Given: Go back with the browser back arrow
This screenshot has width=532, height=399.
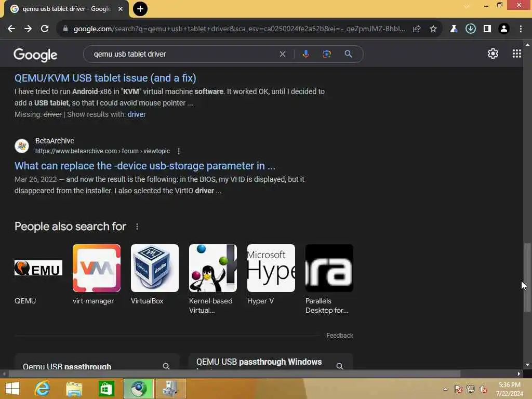Looking at the screenshot, I should click(11, 29).
